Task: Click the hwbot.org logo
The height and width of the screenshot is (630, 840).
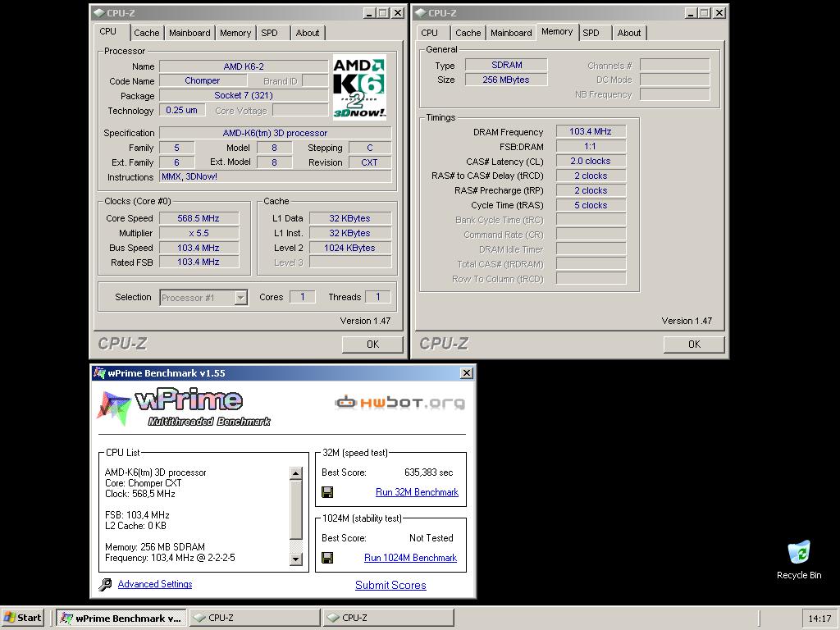Action: [x=399, y=402]
